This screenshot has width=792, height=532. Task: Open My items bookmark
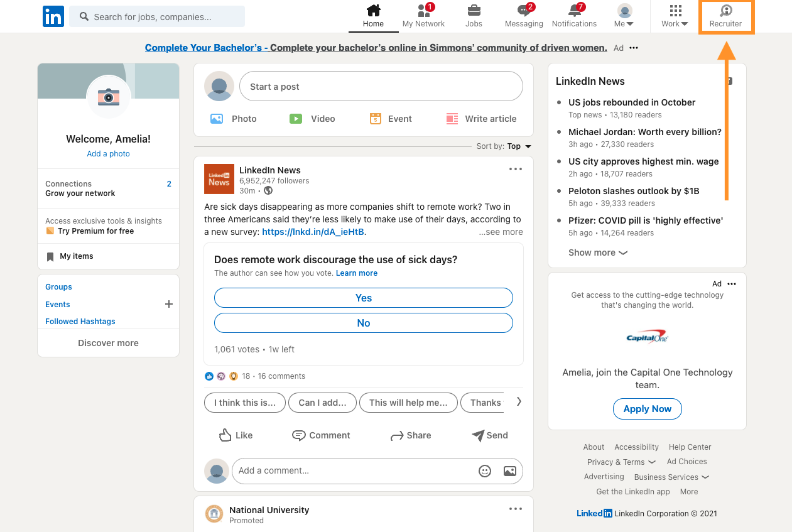(70, 256)
